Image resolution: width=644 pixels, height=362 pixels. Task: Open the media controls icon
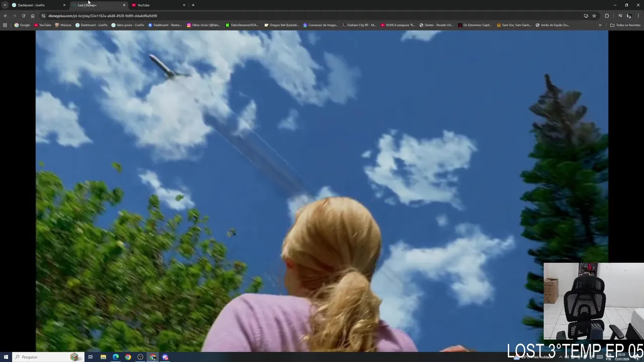coord(620,16)
